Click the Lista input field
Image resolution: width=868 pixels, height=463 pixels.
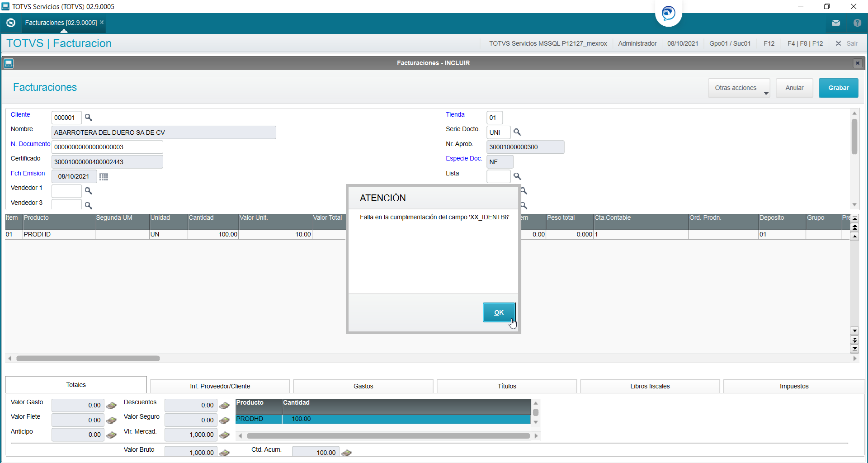coord(499,176)
